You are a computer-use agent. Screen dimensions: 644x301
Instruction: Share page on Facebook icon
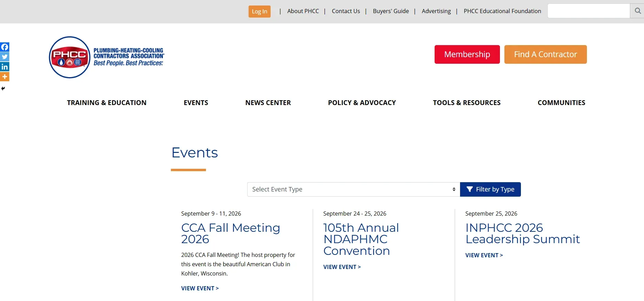coord(4,47)
